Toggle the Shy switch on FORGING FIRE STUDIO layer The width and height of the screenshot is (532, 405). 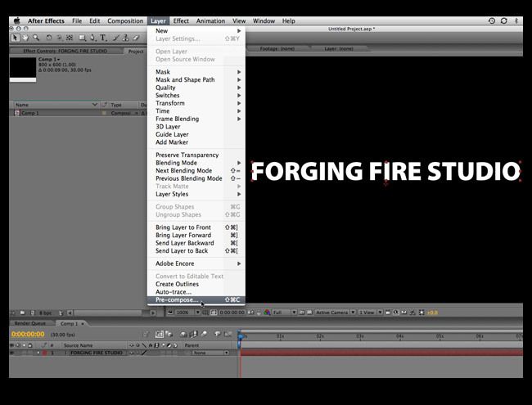(133, 353)
